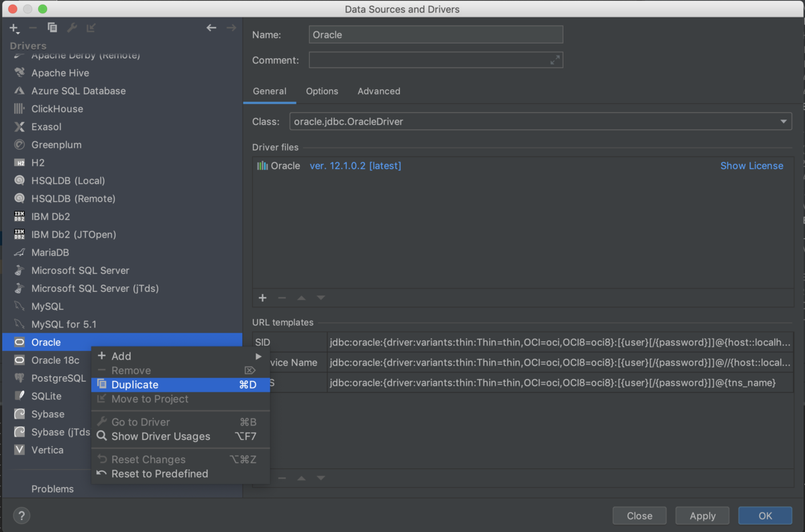Click the Azure SQL Database driver icon
805x532 pixels.
19,91
